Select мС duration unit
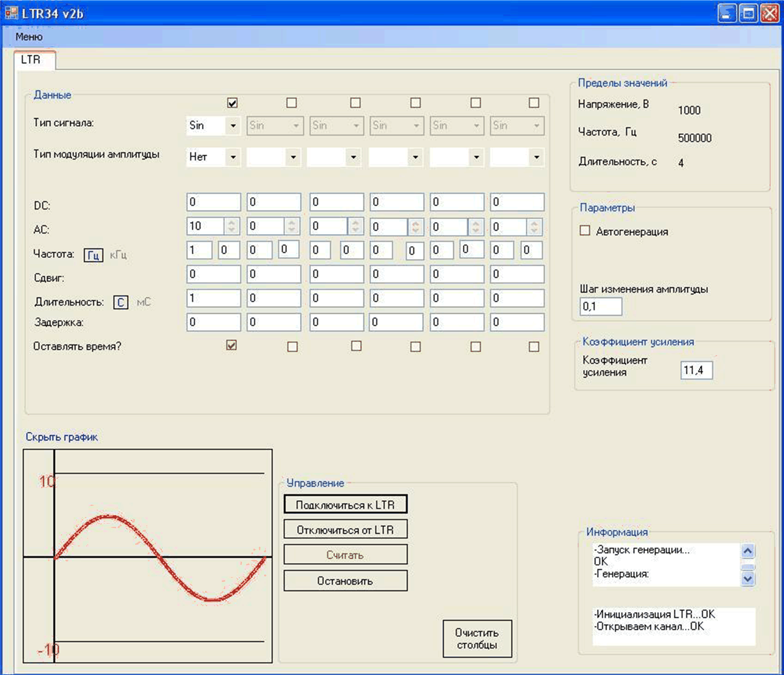The height and width of the screenshot is (675, 784). point(144,302)
